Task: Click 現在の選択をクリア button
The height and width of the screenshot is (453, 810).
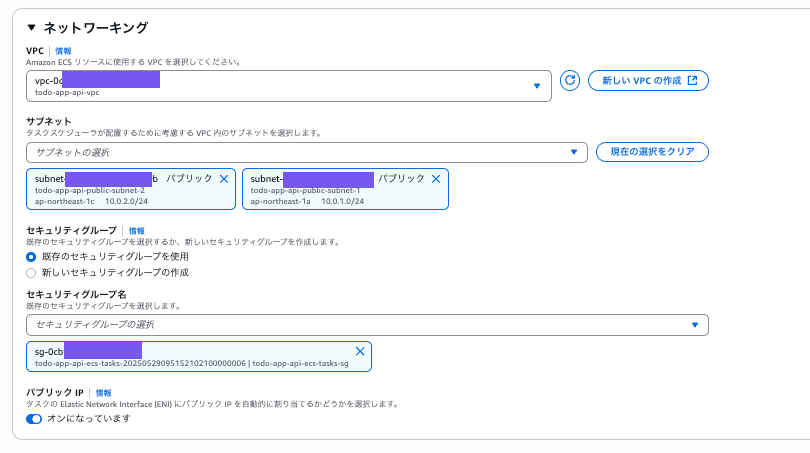Action: coord(652,152)
